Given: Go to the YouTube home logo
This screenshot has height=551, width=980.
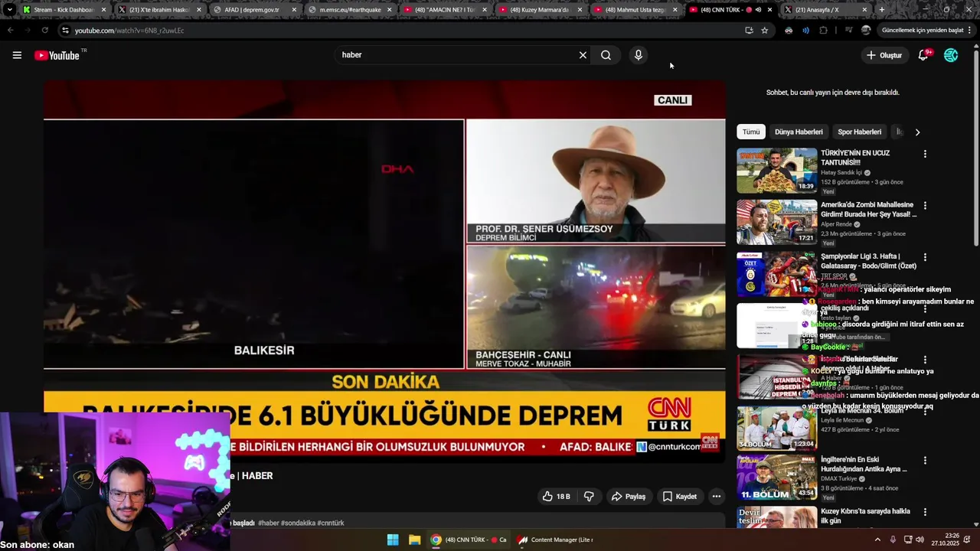Looking at the screenshot, I should 57,55.
